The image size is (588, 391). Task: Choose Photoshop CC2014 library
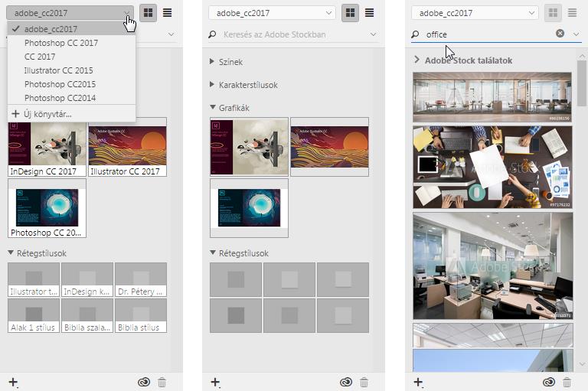tap(71, 98)
